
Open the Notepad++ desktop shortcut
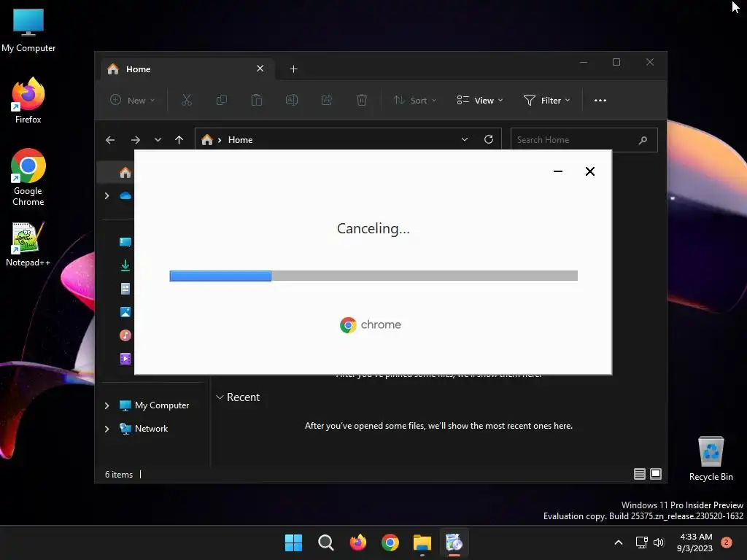point(28,244)
